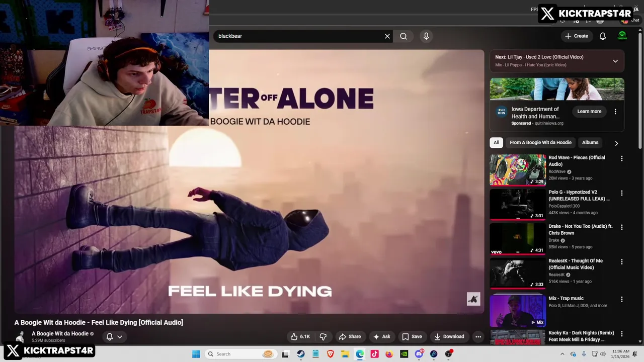Open menu for Drake Not You Too
Viewport: 644px width, 362px height.
coord(622,227)
